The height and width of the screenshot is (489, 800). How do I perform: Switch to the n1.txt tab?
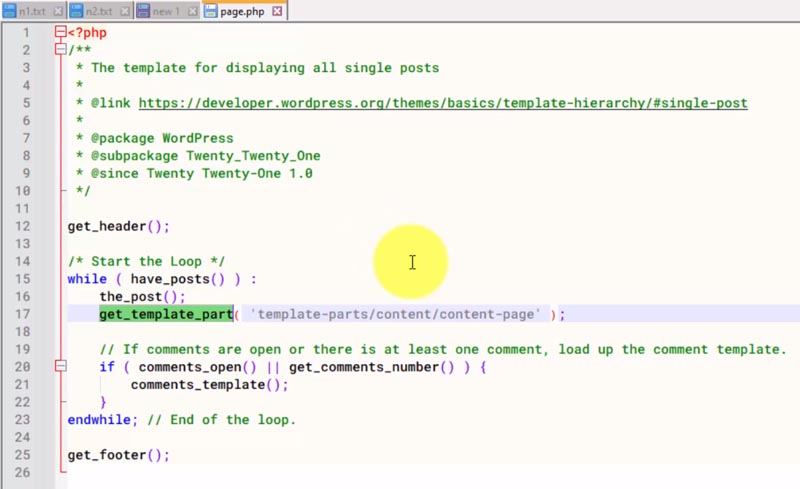pos(34,11)
